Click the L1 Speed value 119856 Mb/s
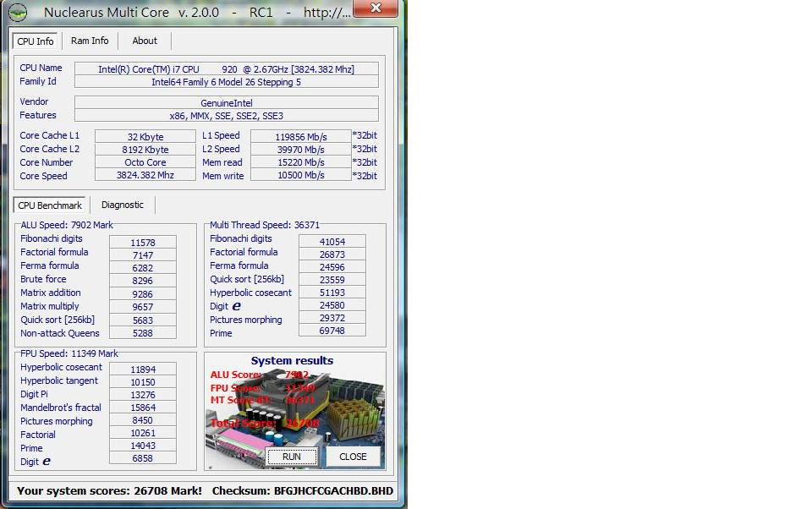The image size is (812, 509). (301, 136)
